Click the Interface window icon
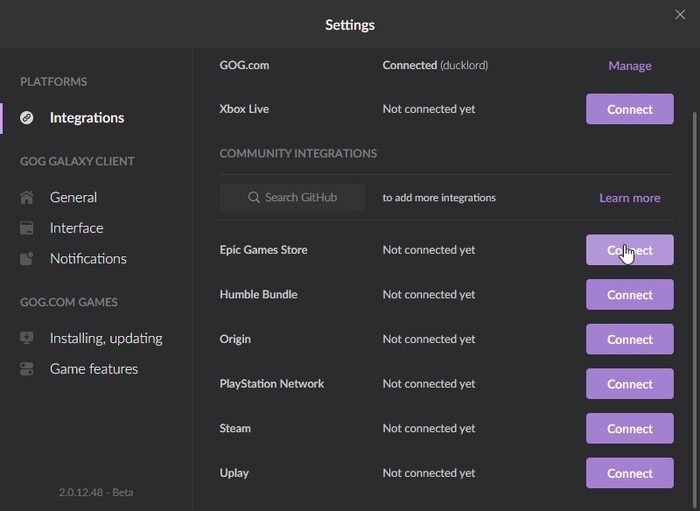 (27, 228)
